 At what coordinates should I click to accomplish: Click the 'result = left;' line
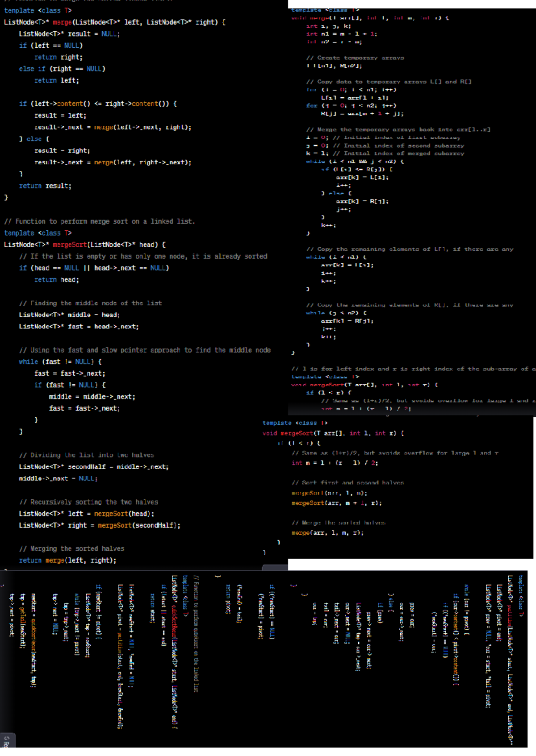pos(60,115)
